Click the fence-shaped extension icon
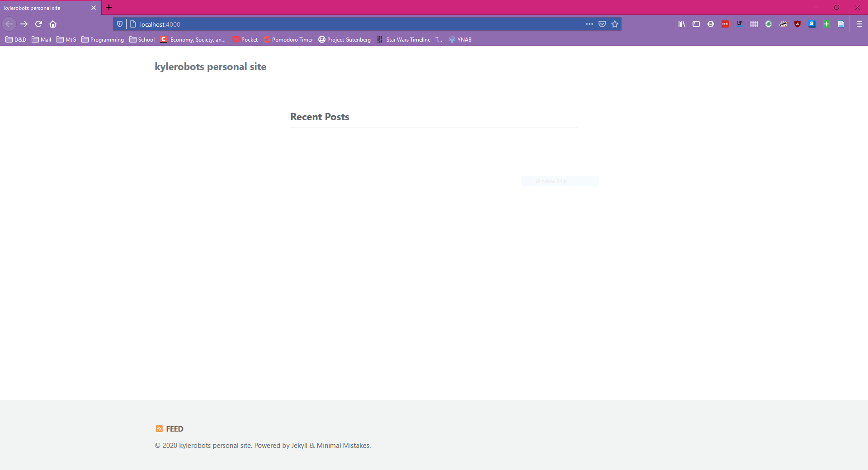 click(x=754, y=24)
